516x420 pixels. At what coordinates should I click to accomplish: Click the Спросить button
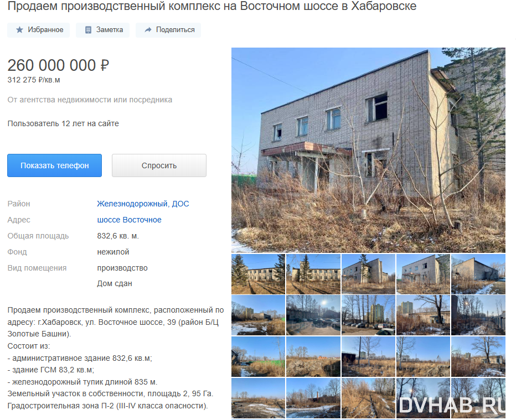click(159, 165)
